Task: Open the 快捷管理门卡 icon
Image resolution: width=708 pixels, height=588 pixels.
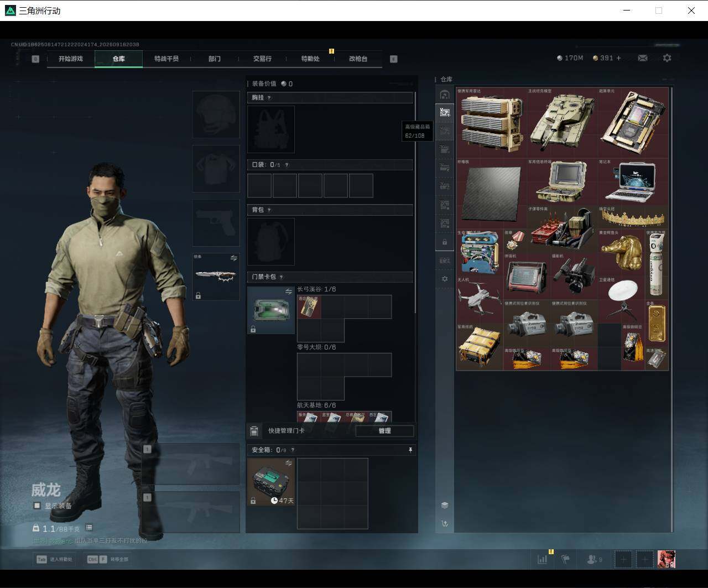Action: point(254,431)
